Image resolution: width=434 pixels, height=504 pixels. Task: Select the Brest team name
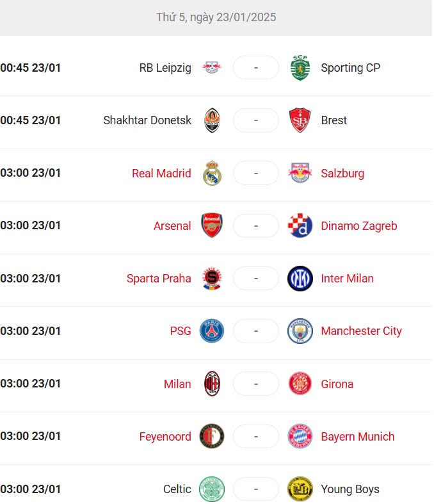click(x=334, y=120)
